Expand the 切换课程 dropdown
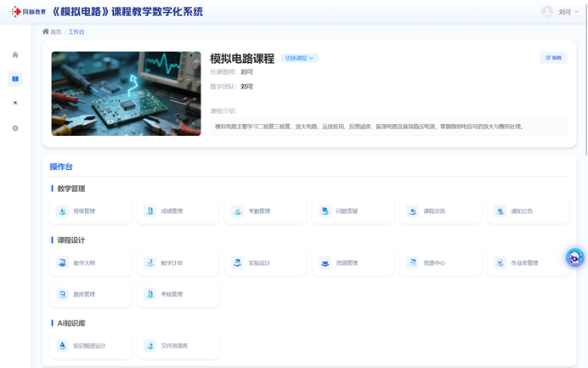 [299, 58]
